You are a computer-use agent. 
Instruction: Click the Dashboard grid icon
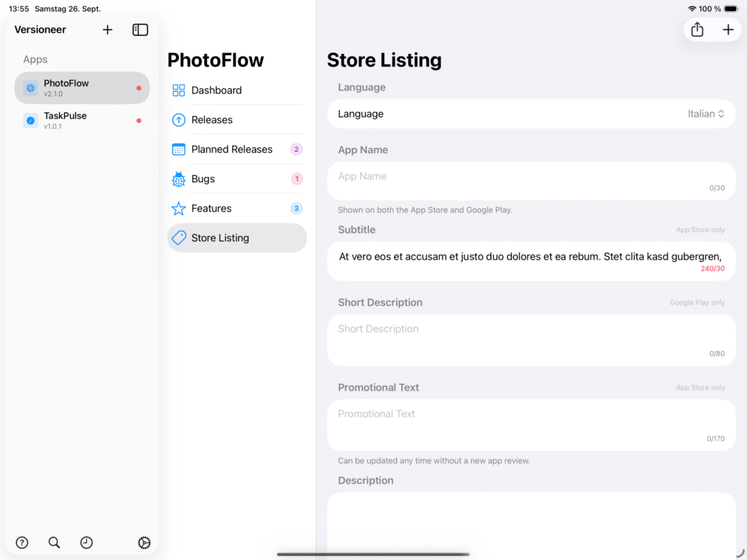179,90
